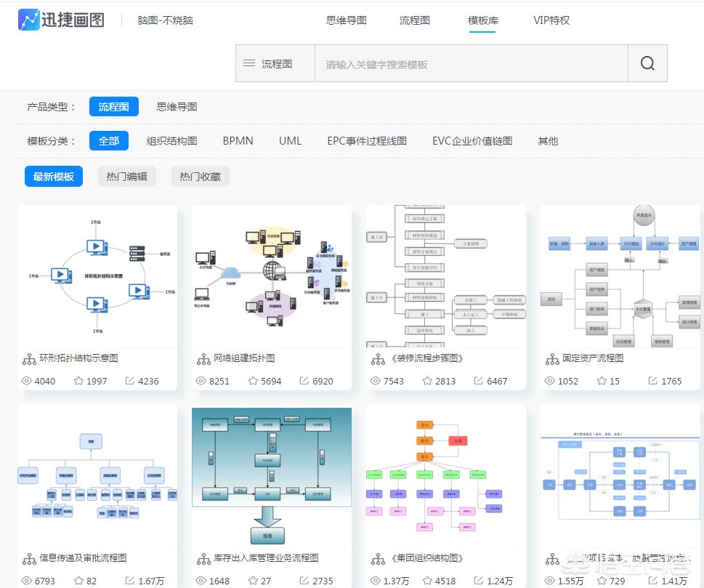Click the 最新模板 button
This screenshot has height=588, width=704.
53,176
